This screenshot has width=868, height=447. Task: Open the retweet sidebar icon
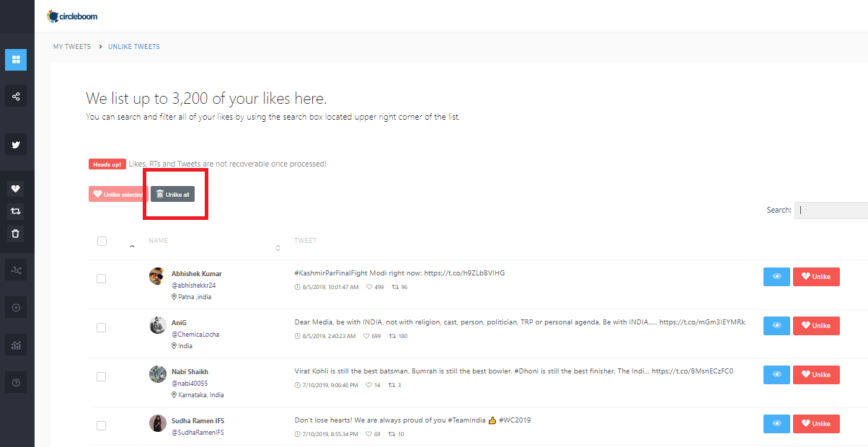[16, 211]
